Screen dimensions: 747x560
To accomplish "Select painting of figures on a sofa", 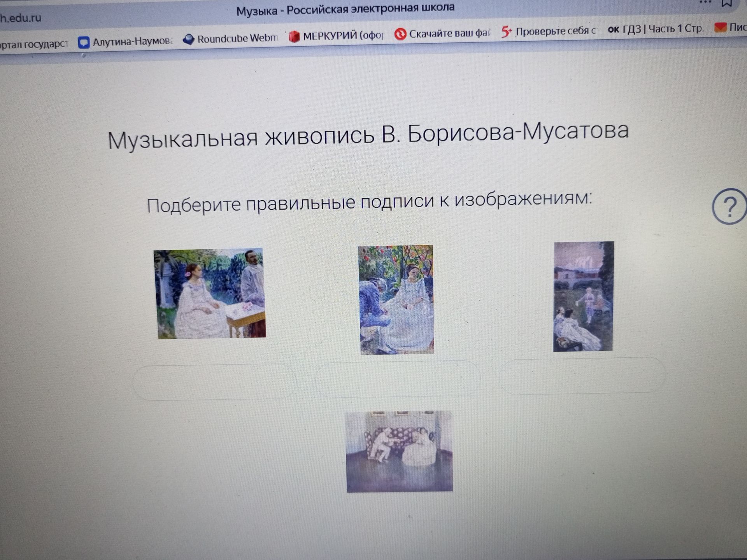I will [399, 451].
